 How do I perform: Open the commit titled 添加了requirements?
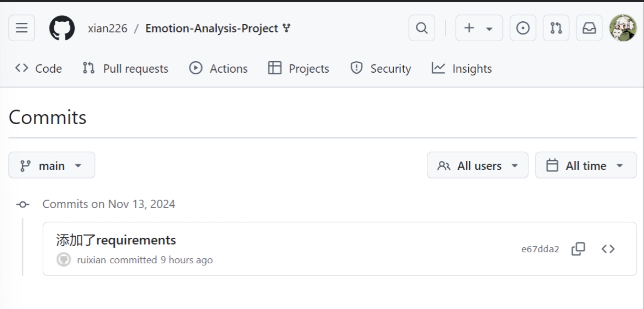116,240
